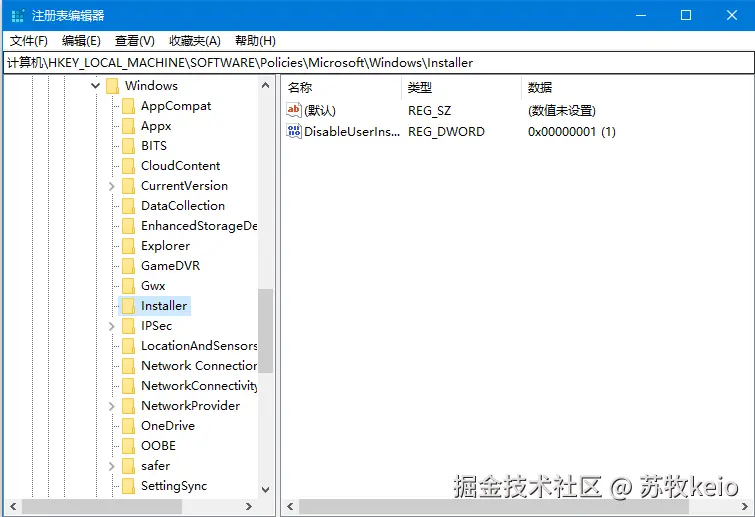Click the registry path address bar
755x517 pixels.
pos(378,63)
